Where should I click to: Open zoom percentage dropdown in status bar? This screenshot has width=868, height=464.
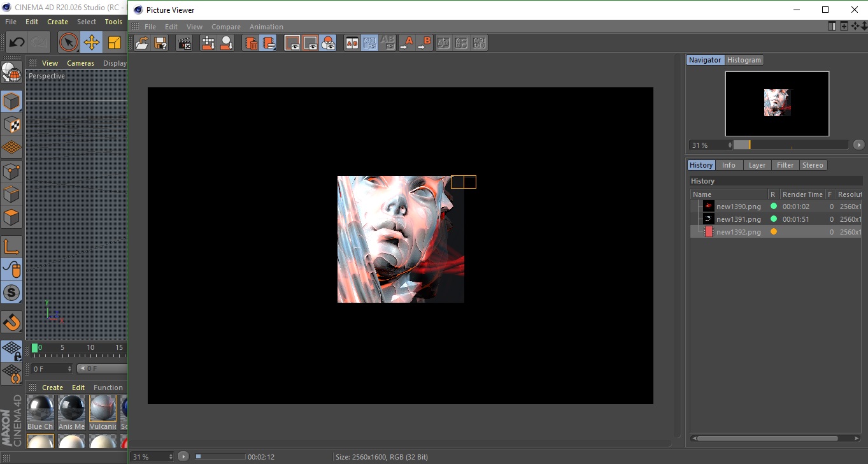tap(170, 457)
